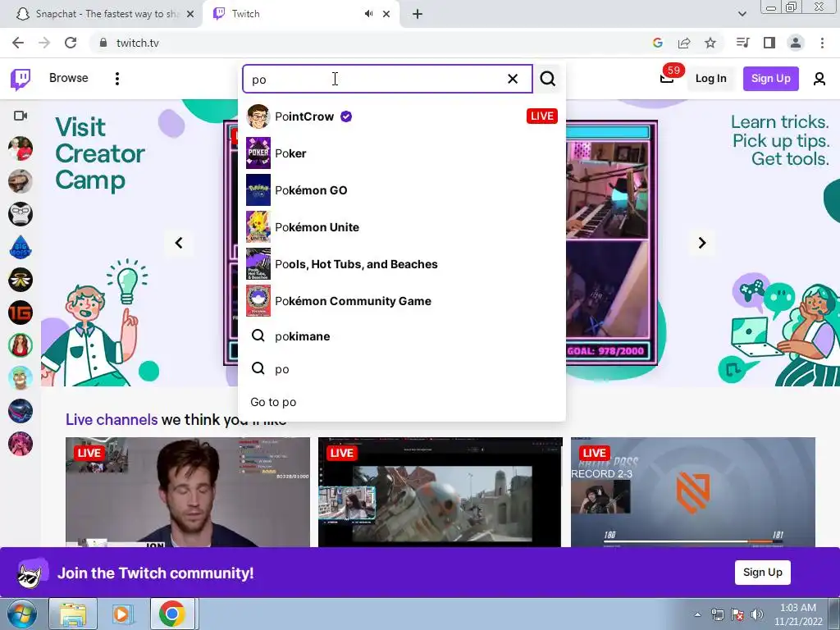The height and width of the screenshot is (630, 840).
Task: Open the red-haired woman sidebar avatar
Action: pyautogui.click(x=21, y=345)
